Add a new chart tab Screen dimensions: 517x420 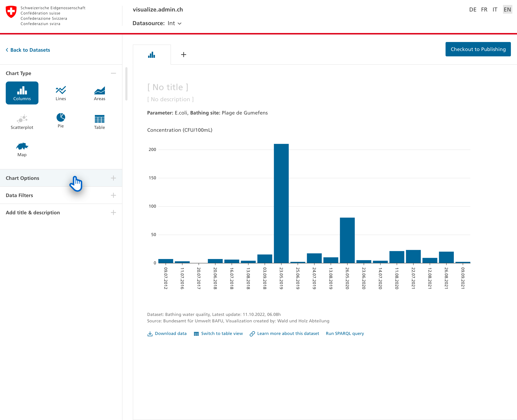point(184,55)
